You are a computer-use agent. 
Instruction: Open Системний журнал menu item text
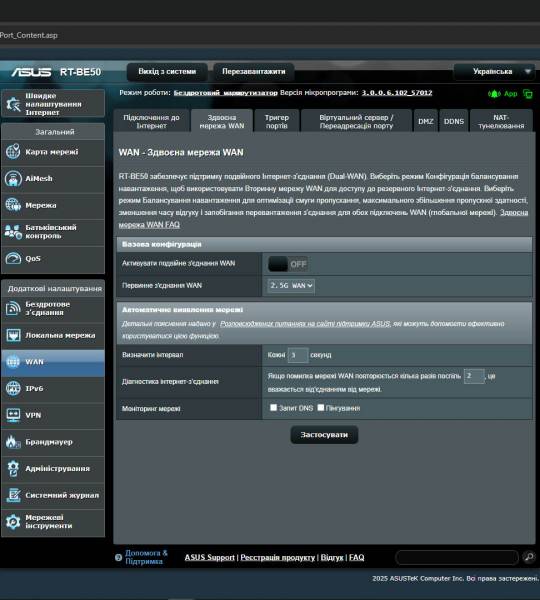[x=62, y=495]
